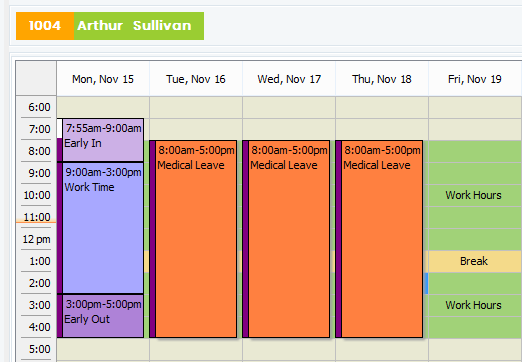This screenshot has height=362, width=522.
Task: Click the orange 1004 employee ID badge
Action: pos(45,26)
